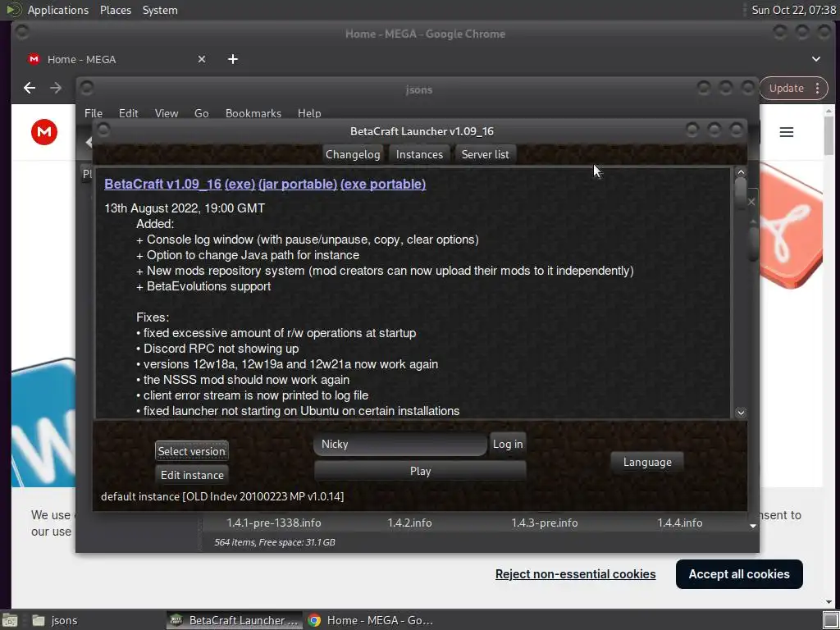Viewport: 840px width, 630px height.
Task: Click the Home - MEGA tab in Chrome
Action: click(x=115, y=59)
